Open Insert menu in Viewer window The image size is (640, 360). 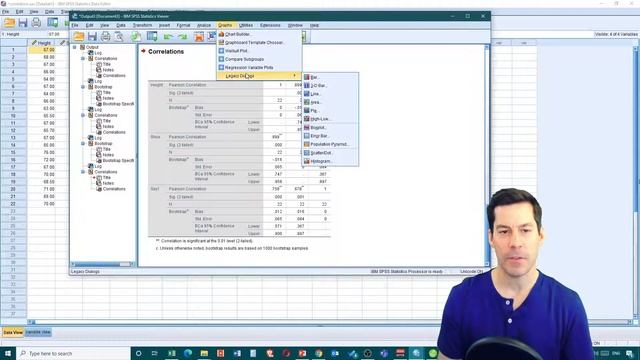point(164,25)
